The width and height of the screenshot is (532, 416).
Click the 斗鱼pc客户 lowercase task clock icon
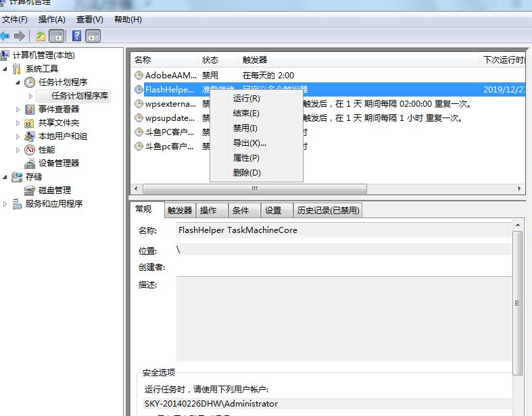point(139,146)
